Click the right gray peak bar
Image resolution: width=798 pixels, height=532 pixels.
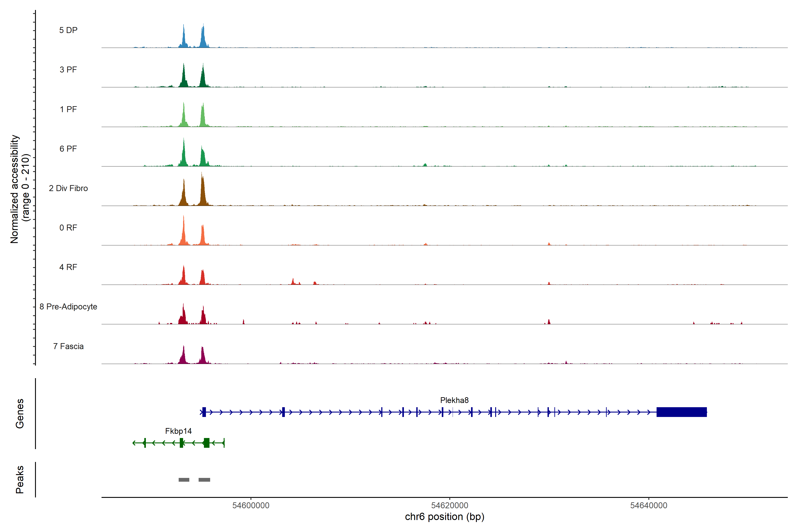(204, 480)
